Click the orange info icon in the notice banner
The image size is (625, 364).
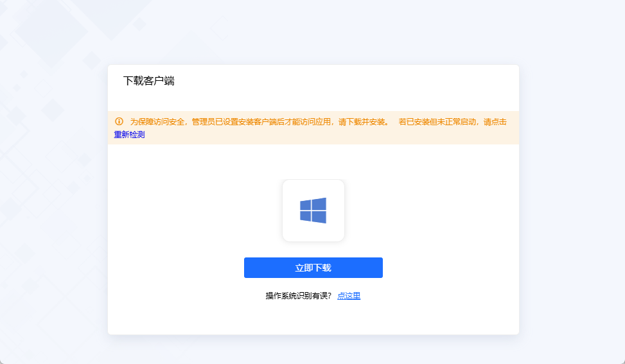pos(119,121)
